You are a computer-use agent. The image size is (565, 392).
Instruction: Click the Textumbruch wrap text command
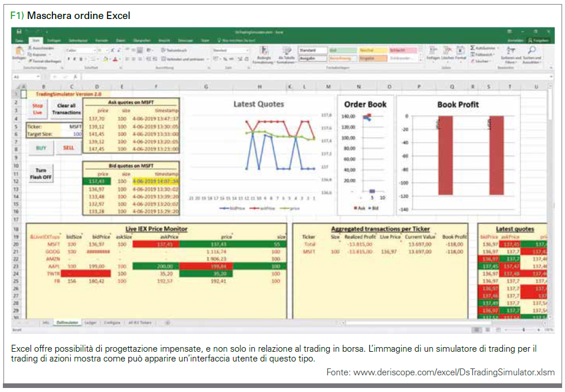tap(174, 50)
